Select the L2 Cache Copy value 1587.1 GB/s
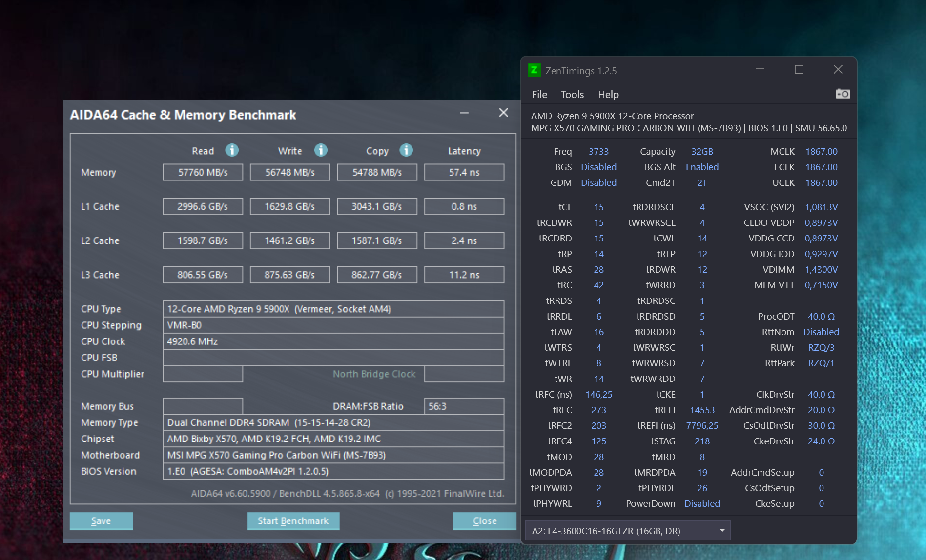This screenshot has height=560, width=926. pos(377,240)
